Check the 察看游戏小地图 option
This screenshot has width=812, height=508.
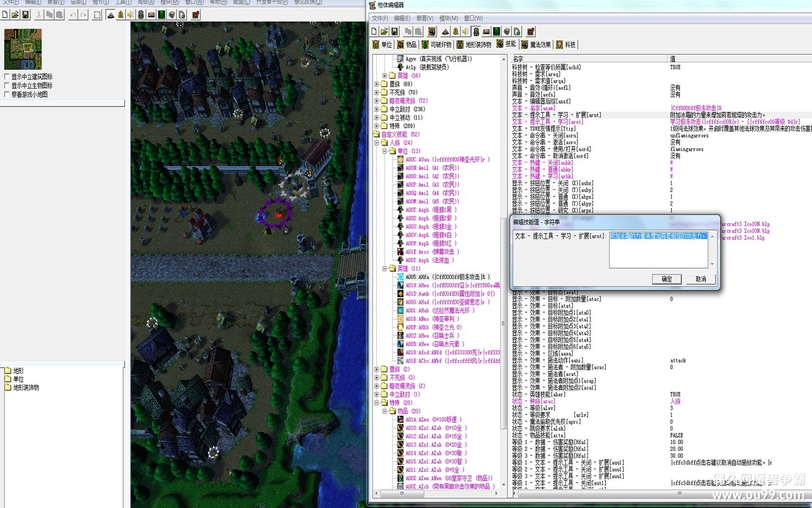click(7, 95)
